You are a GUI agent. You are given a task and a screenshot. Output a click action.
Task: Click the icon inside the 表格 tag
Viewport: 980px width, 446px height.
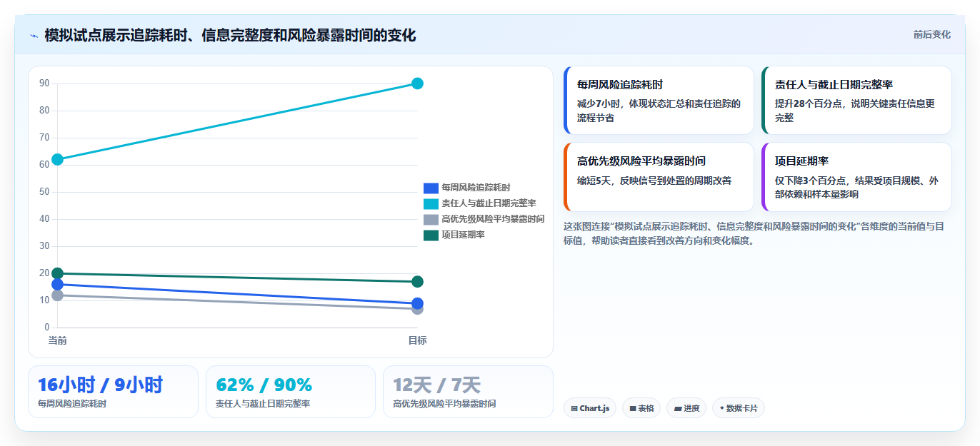point(633,409)
